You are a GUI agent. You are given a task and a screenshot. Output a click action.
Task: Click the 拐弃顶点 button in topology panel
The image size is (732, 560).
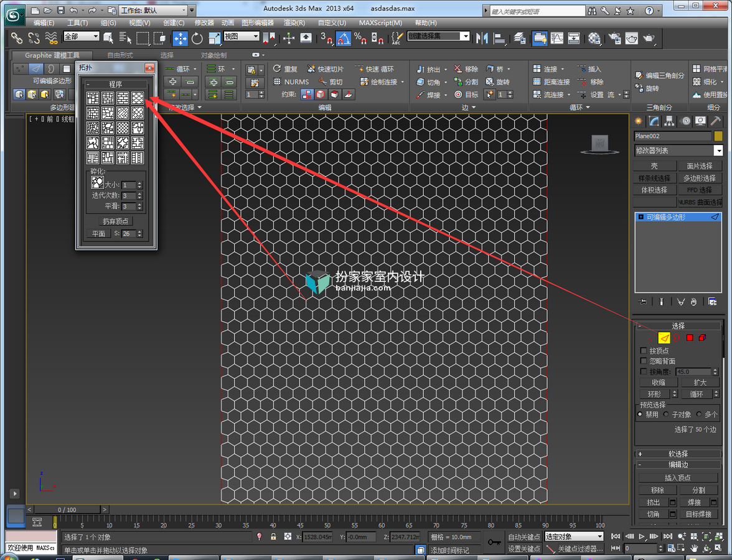[x=116, y=222]
